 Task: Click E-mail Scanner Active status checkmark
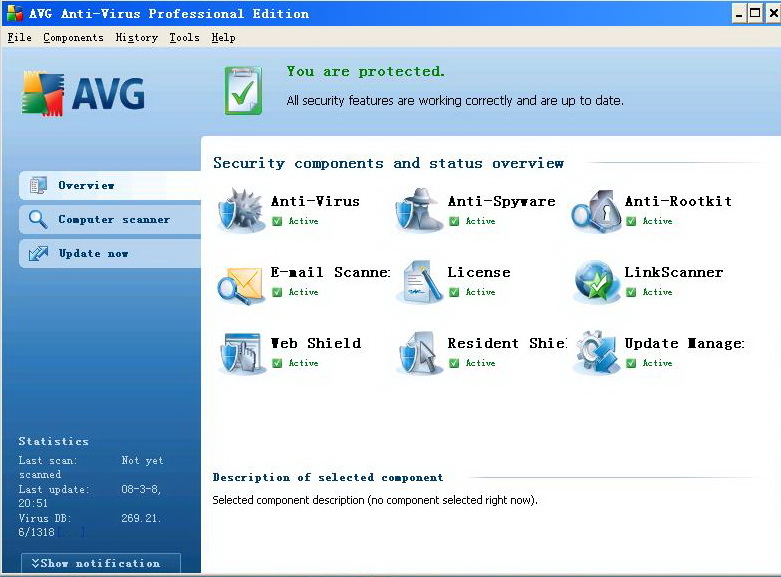[277, 292]
